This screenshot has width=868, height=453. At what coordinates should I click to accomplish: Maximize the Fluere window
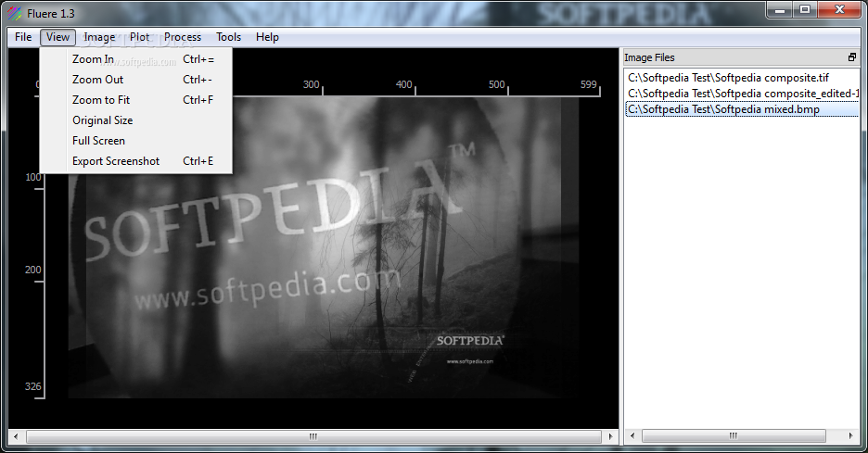pos(805,9)
